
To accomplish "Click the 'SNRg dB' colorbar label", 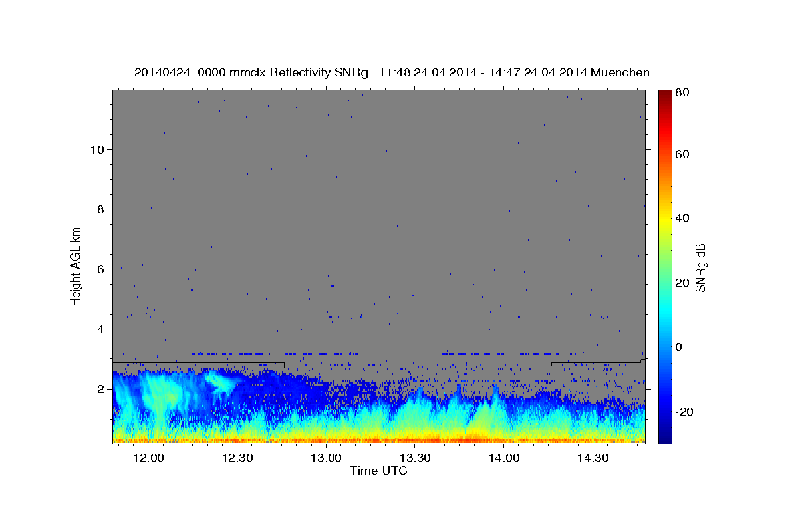I will click(x=700, y=267).
